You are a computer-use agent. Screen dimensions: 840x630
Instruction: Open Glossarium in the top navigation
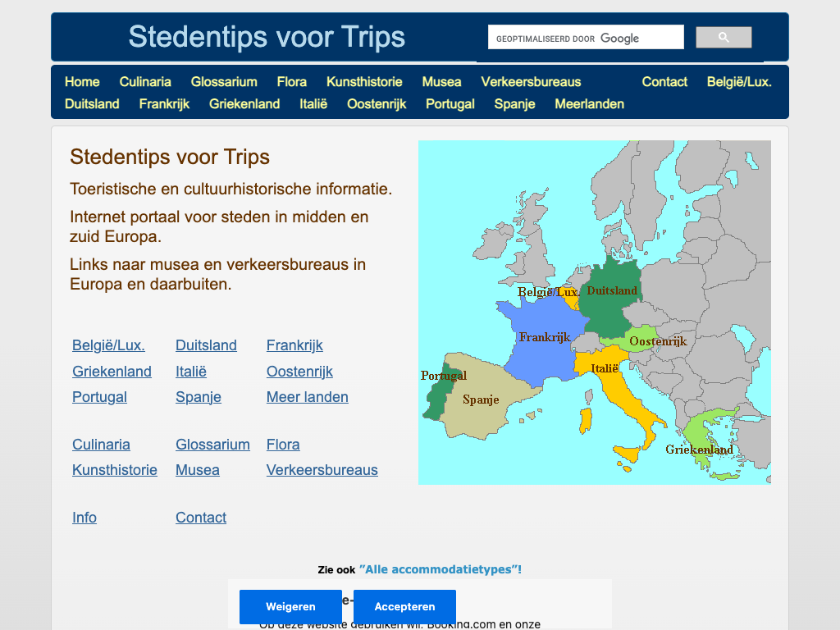coord(224,81)
